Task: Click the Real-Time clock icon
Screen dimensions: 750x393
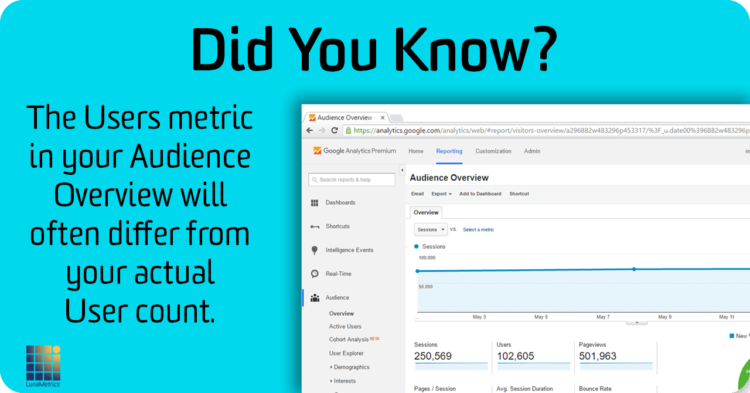Action: point(314,273)
